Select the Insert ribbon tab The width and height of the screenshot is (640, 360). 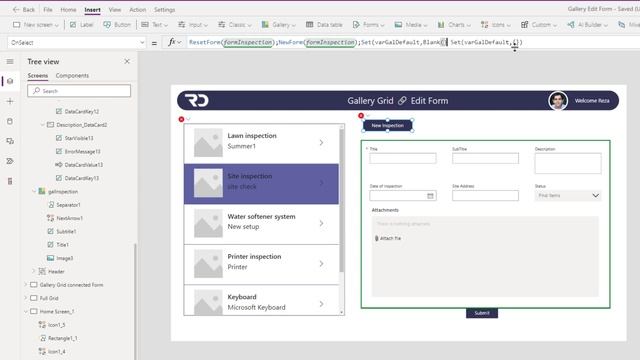click(x=92, y=9)
